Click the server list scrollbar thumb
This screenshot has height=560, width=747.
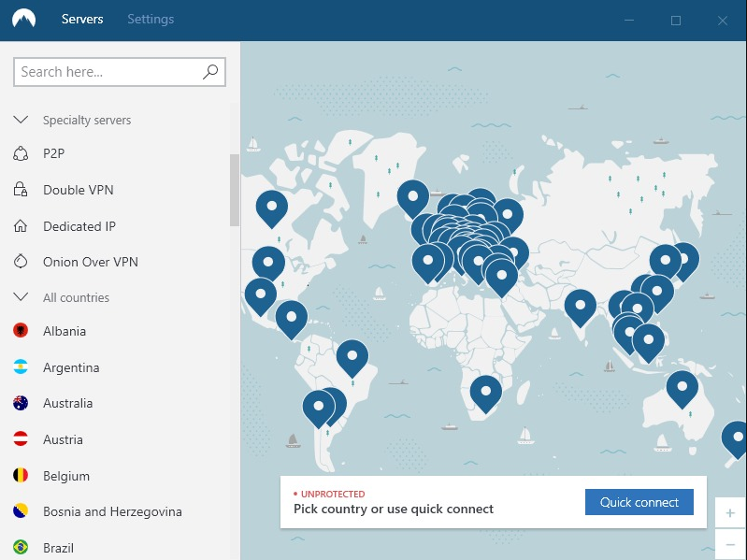pyautogui.click(x=235, y=190)
